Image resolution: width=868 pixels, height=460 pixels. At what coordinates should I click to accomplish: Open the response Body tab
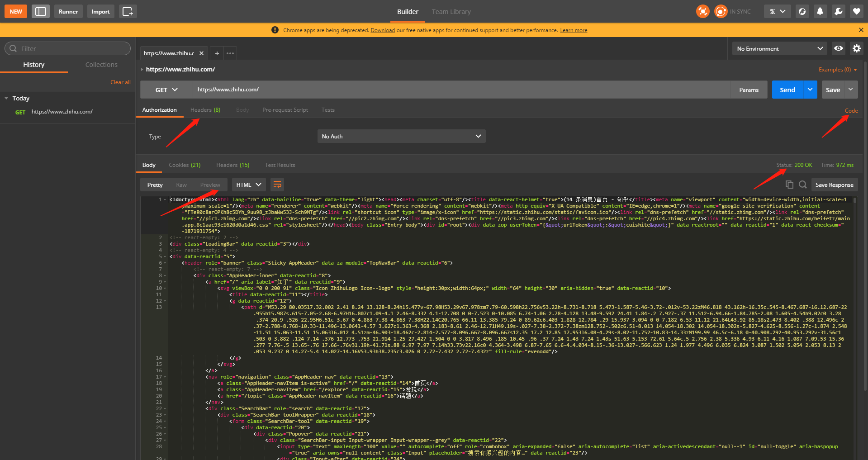point(149,165)
